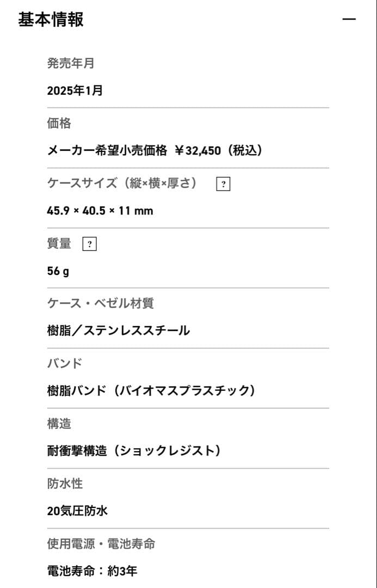Viewport: 377px width, 588px height.
Task: Click the 質量 label text
Action: pos(59,244)
